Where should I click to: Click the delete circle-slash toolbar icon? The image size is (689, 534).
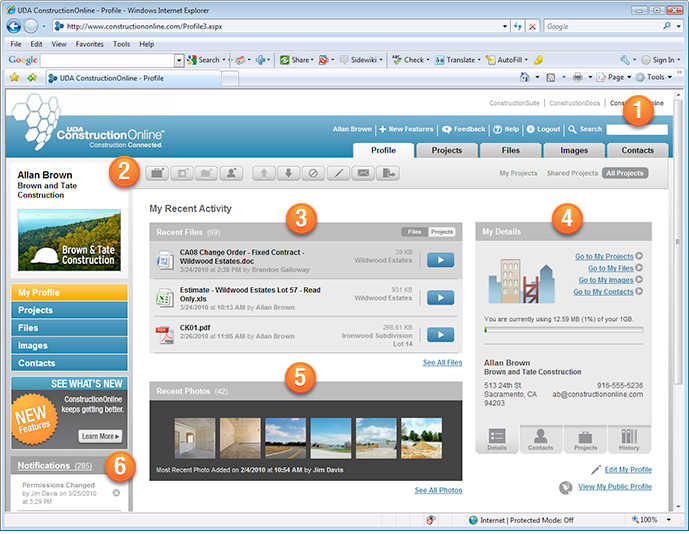point(313,174)
